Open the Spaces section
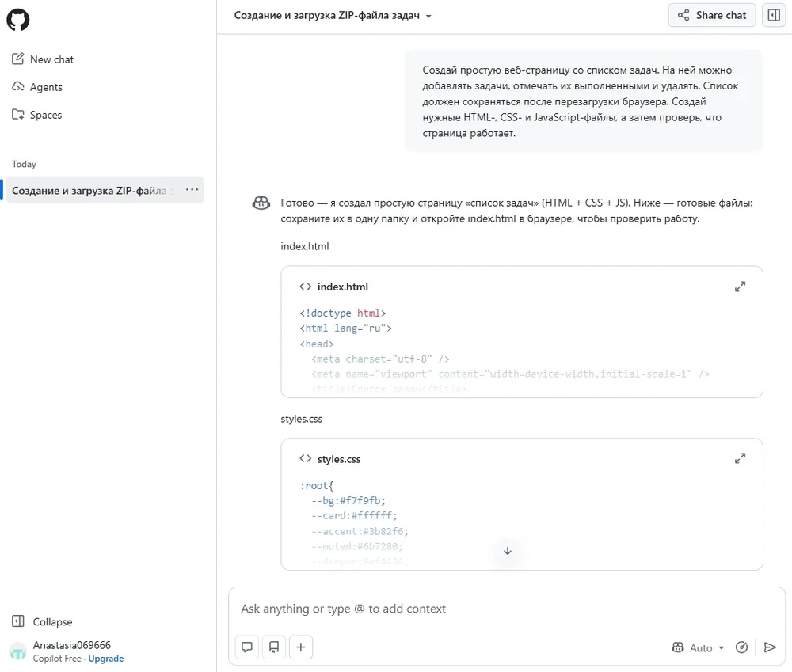This screenshot has width=792, height=672. [x=36, y=115]
